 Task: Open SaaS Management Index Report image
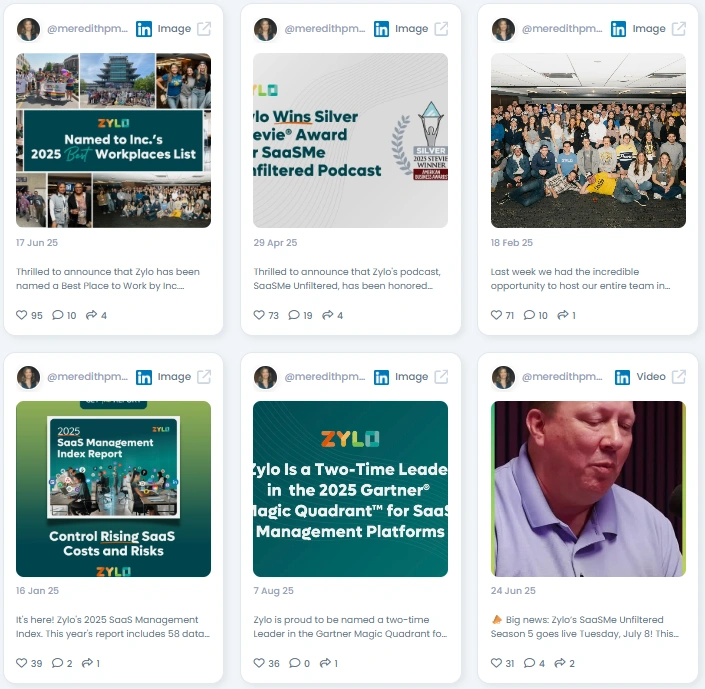click(113, 489)
